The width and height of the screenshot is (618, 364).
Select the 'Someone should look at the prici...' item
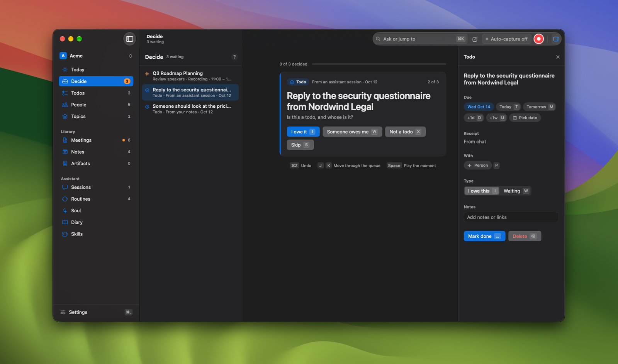[190, 109]
